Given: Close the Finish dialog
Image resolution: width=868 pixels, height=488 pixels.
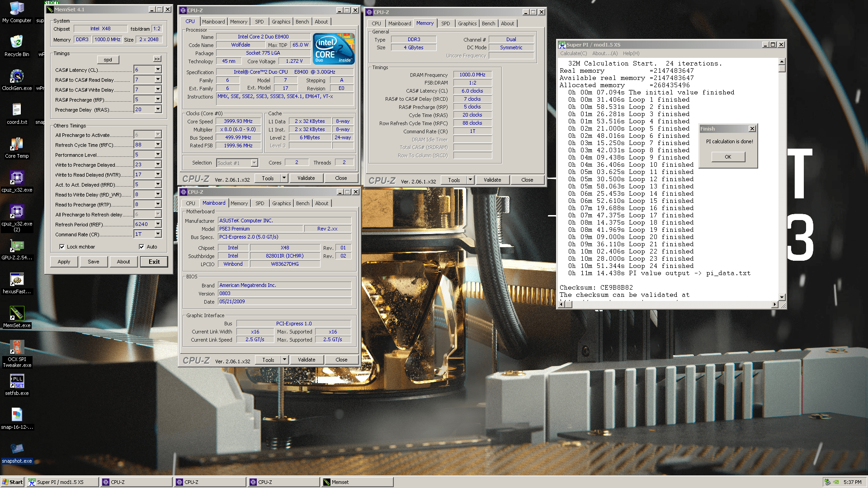Looking at the screenshot, I should 752,129.
